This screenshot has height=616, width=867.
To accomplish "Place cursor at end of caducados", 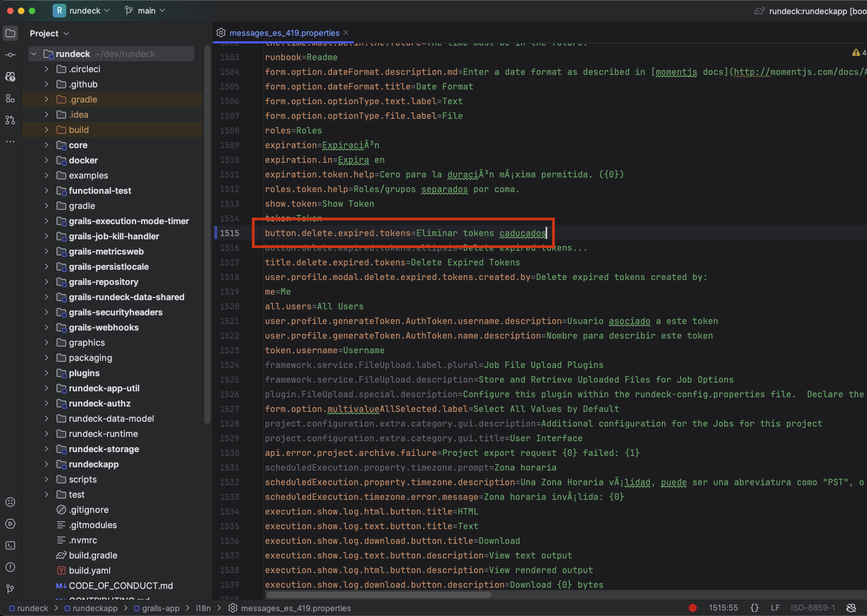I will 546,233.
